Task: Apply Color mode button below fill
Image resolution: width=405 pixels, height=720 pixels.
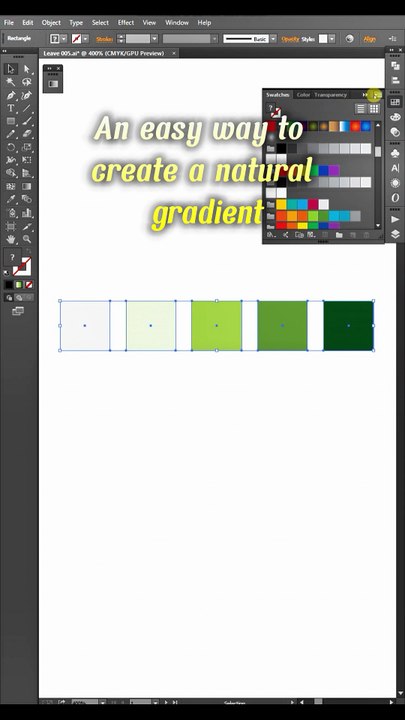Action: tap(9, 285)
